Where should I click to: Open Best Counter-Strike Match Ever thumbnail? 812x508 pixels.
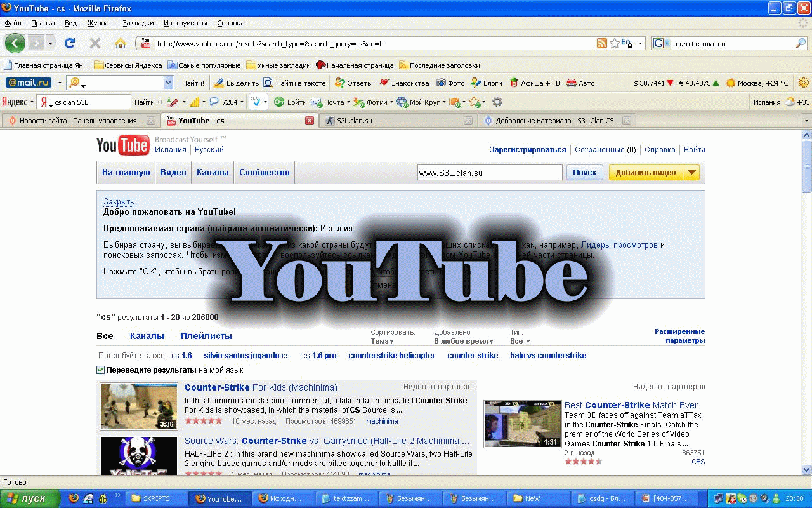tap(523, 424)
